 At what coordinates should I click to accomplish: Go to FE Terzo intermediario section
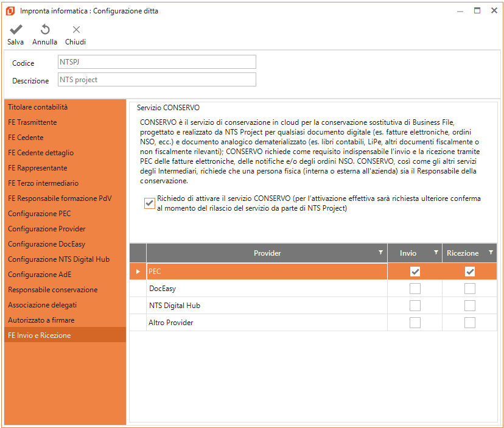pyautogui.click(x=43, y=183)
